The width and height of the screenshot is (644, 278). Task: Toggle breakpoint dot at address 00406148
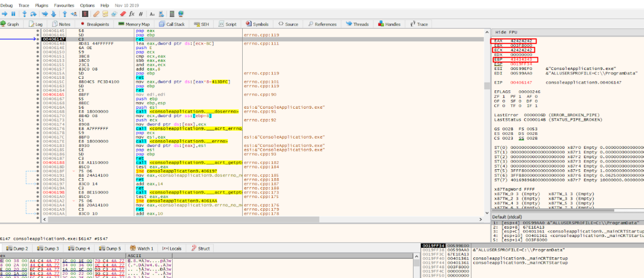pos(38,43)
